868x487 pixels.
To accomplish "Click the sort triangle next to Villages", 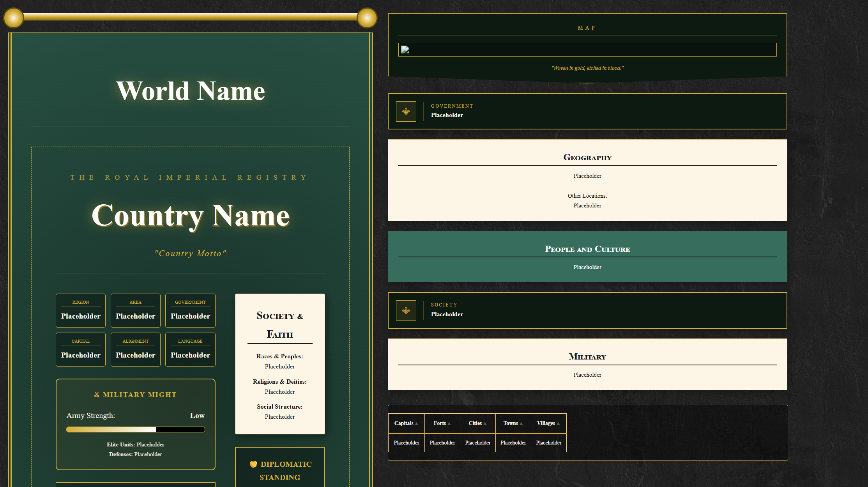I will pyautogui.click(x=558, y=423).
